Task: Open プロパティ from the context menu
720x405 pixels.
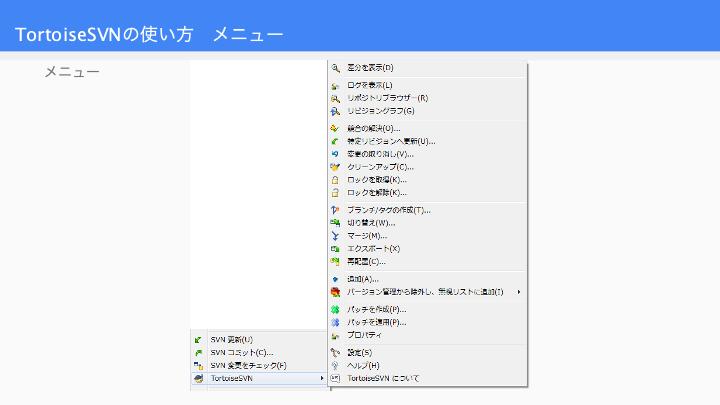Action: 428,335
